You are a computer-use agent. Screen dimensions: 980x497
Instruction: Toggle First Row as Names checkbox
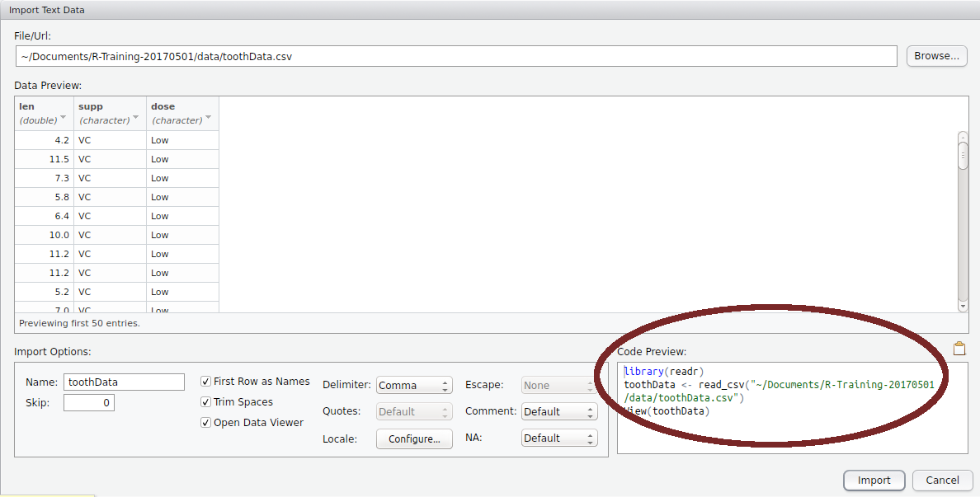point(206,382)
